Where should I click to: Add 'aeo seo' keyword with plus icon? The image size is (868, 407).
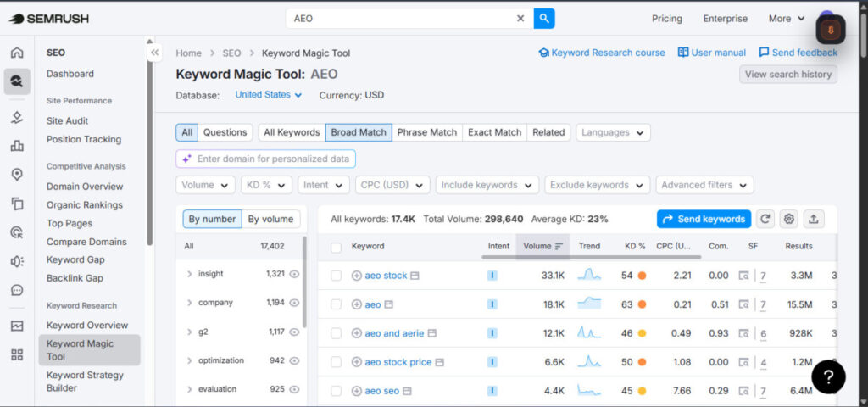point(357,391)
